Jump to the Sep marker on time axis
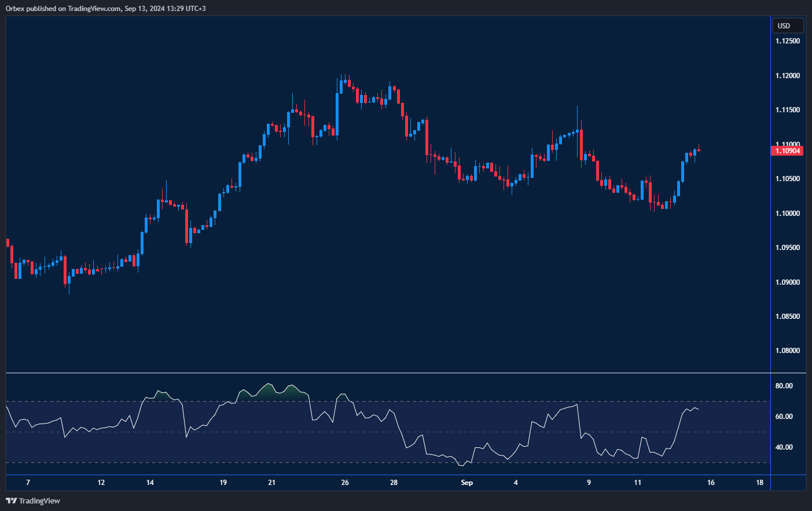 point(466,483)
